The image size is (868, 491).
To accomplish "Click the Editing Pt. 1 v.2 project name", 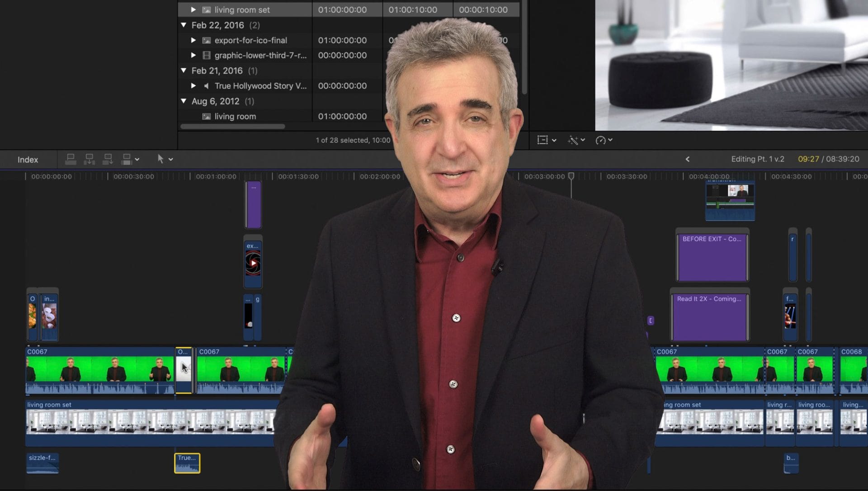I will [x=757, y=159].
